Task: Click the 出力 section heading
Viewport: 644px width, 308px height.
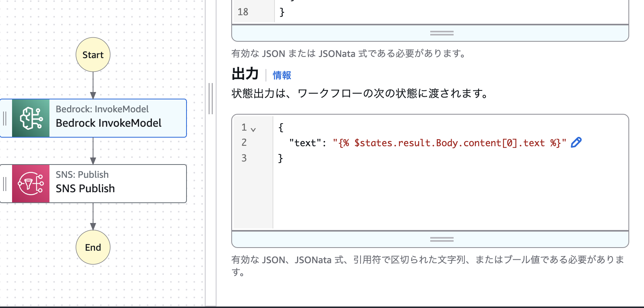Action: point(245,74)
